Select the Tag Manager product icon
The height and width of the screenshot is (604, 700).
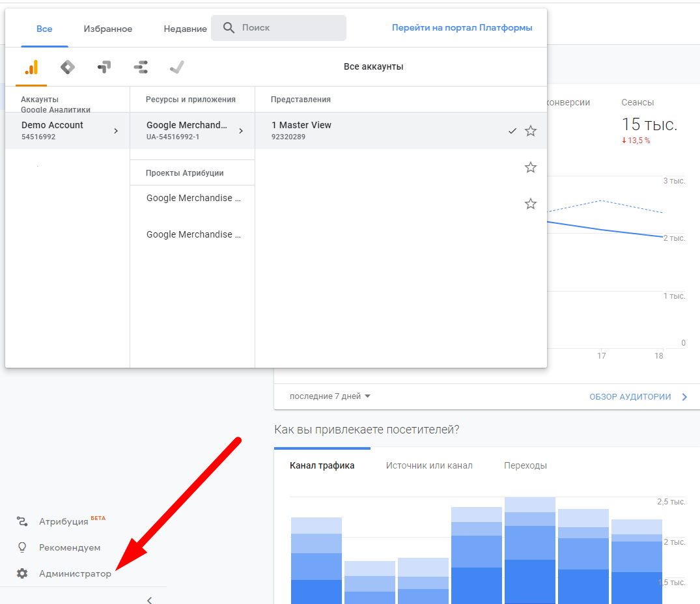[x=68, y=67]
